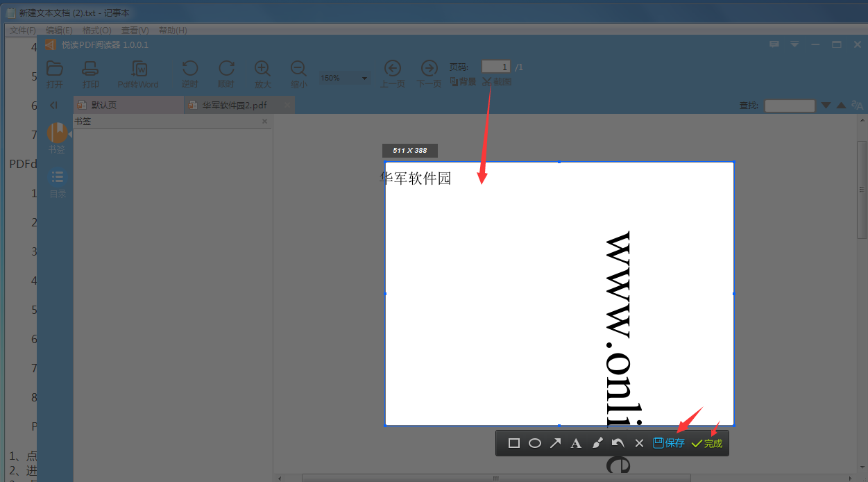Find previous match with up triangle
Viewport: 868px width, 482px height.
pos(841,106)
